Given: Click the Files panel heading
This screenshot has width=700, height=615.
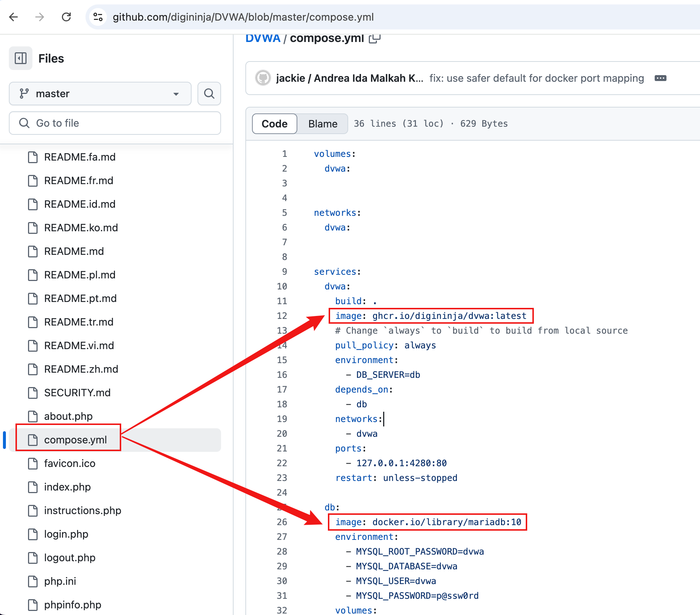Looking at the screenshot, I should [51, 58].
